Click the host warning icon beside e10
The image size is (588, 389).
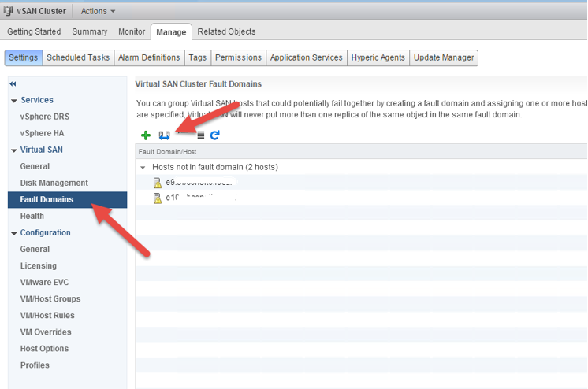tap(158, 198)
